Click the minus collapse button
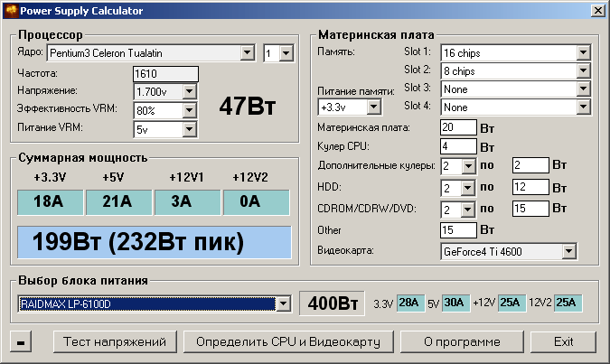 (x=21, y=341)
